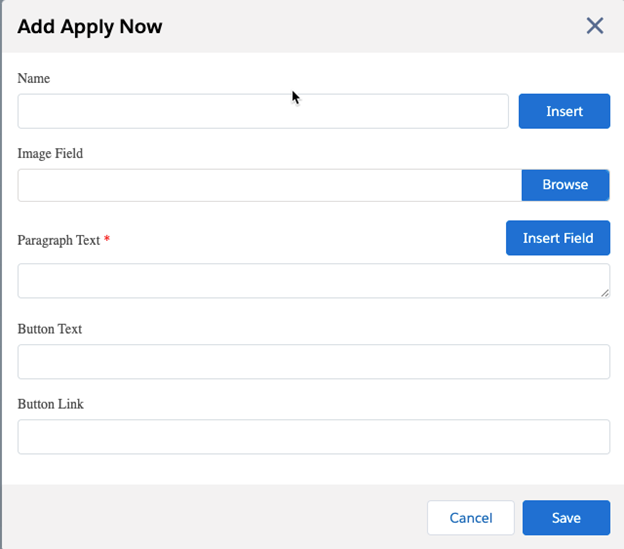This screenshot has width=624, height=549.
Task: Click the Name field label
Action: [34, 78]
